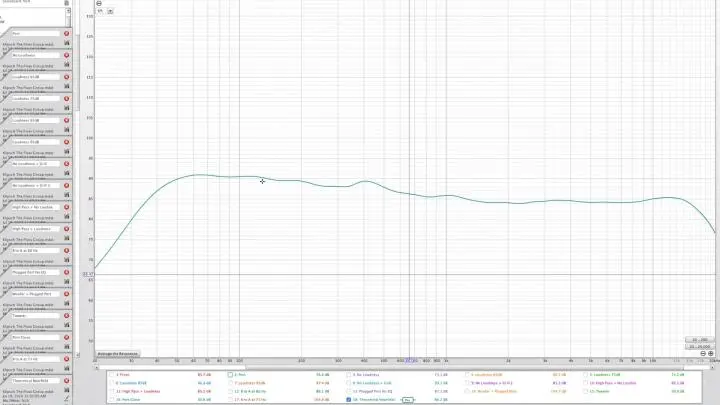This screenshot has height=405, width=720.
Task: Click the magnifier plus icon at graph bottom-right
Action: point(711,354)
